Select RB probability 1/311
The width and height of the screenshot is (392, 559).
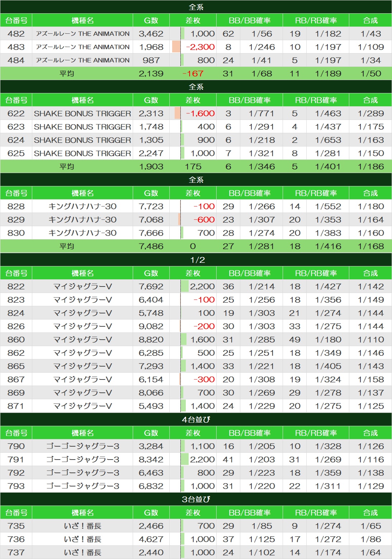328,486
